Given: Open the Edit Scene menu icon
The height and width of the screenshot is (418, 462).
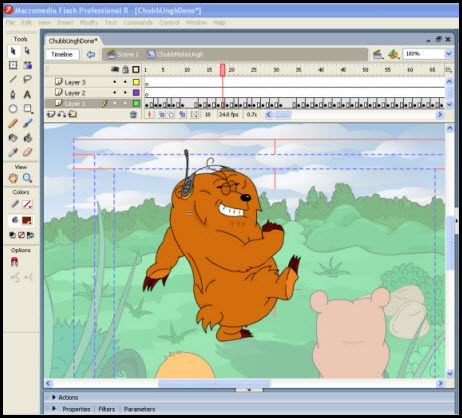Looking at the screenshot, I should coord(377,54).
